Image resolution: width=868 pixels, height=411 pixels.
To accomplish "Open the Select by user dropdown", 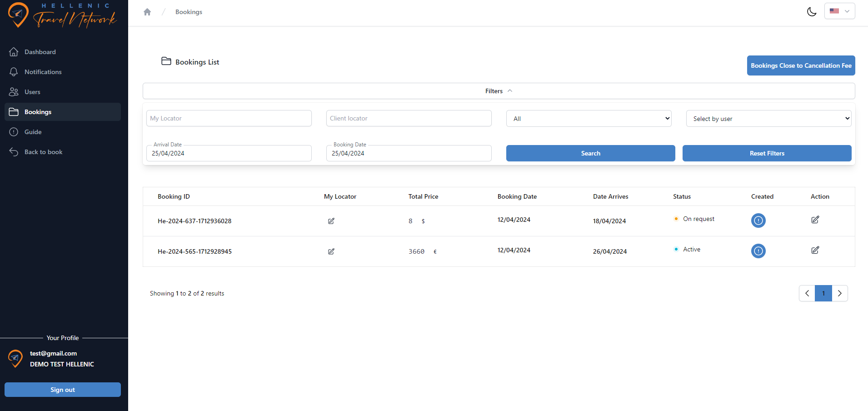I will coord(768,119).
